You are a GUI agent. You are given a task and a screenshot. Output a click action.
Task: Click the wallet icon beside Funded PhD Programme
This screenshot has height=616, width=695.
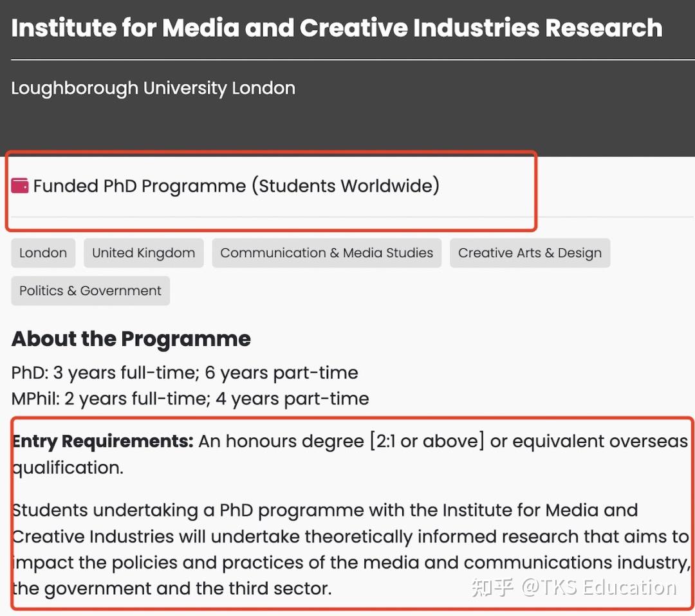pyautogui.click(x=20, y=186)
